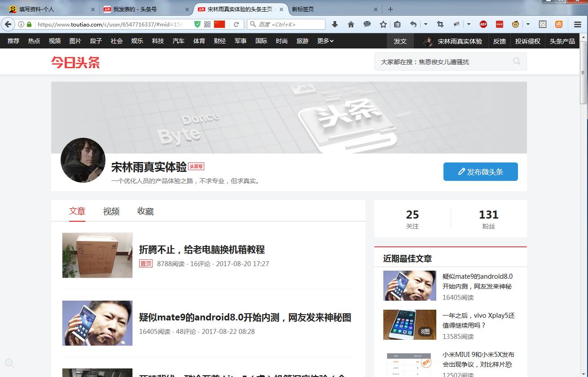Click the magnifier icon in the Baidu search box

tap(253, 24)
